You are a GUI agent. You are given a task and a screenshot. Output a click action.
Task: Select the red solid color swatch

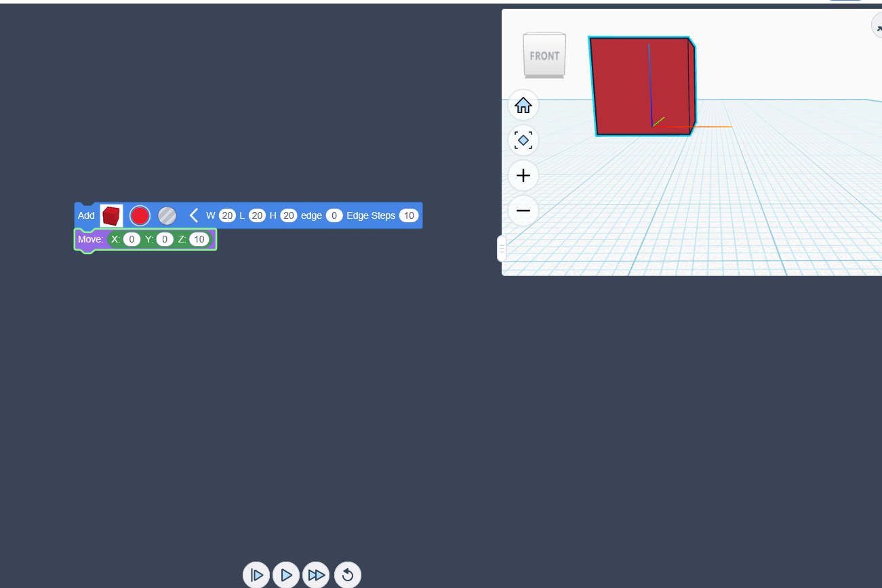tap(140, 215)
